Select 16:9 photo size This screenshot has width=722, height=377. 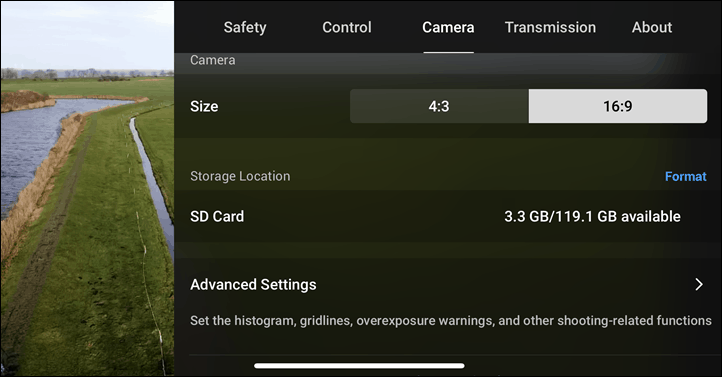(x=618, y=106)
